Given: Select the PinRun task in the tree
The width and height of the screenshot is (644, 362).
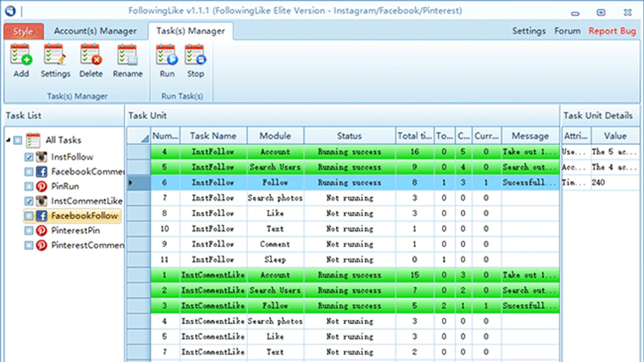Looking at the screenshot, I should (65, 186).
